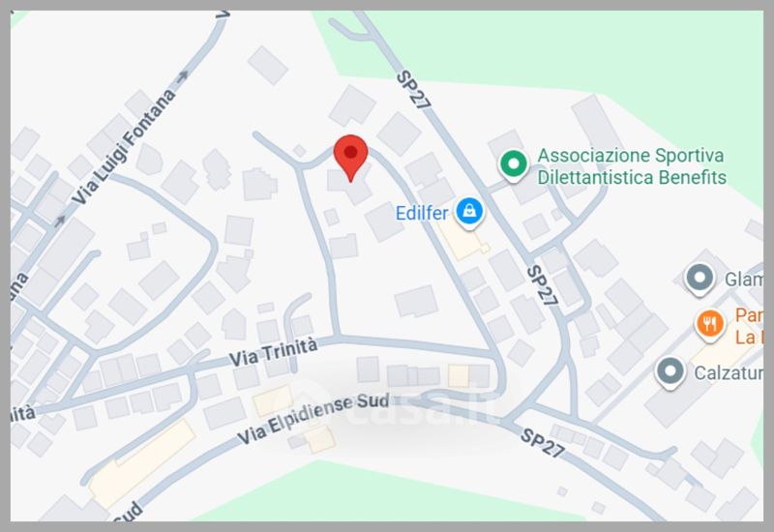774x532 pixels.
Task: Click the Via Luigi Fontana street label
Action: coord(124,147)
